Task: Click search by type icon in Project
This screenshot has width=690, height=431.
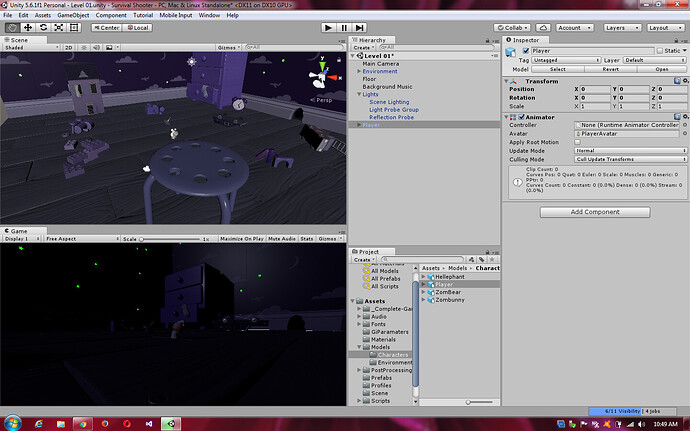Action: point(472,260)
